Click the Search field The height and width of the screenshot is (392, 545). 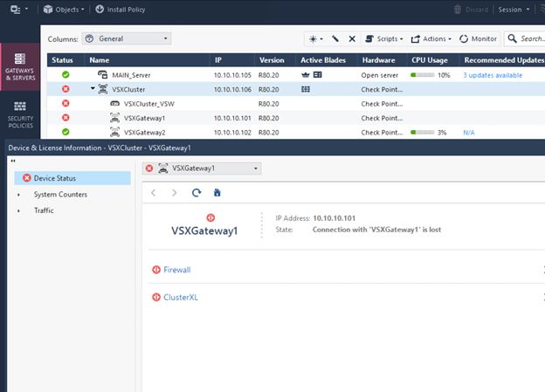point(525,38)
